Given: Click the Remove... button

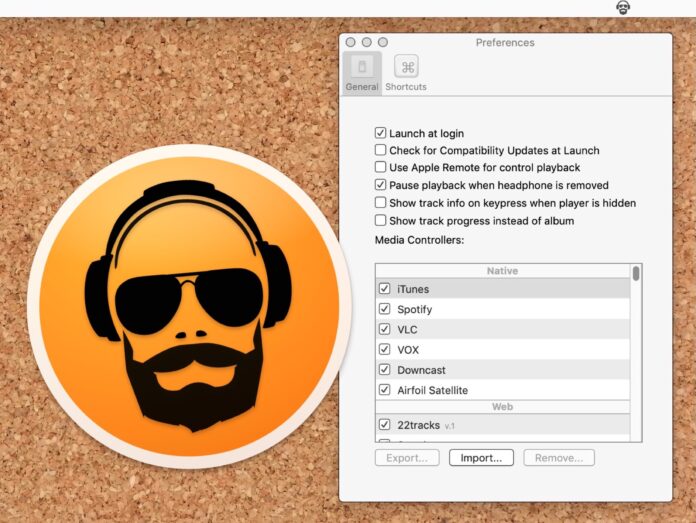Looking at the screenshot, I should tap(559, 458).
